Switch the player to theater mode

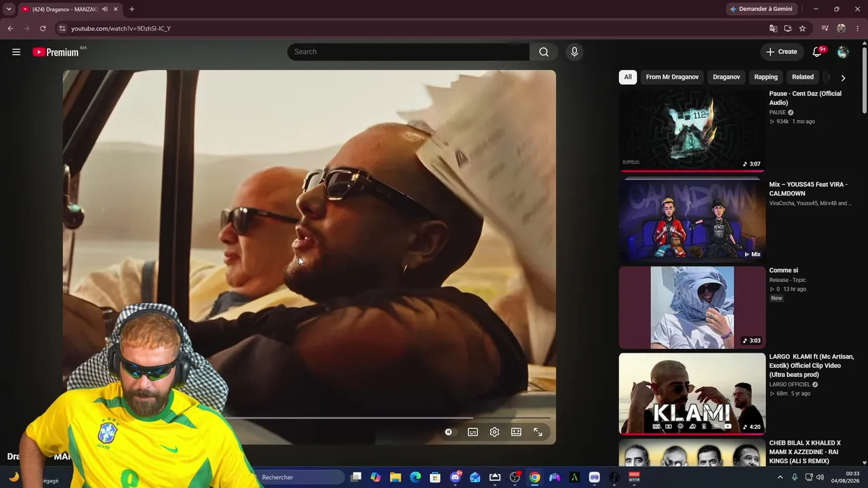(516, 432)
